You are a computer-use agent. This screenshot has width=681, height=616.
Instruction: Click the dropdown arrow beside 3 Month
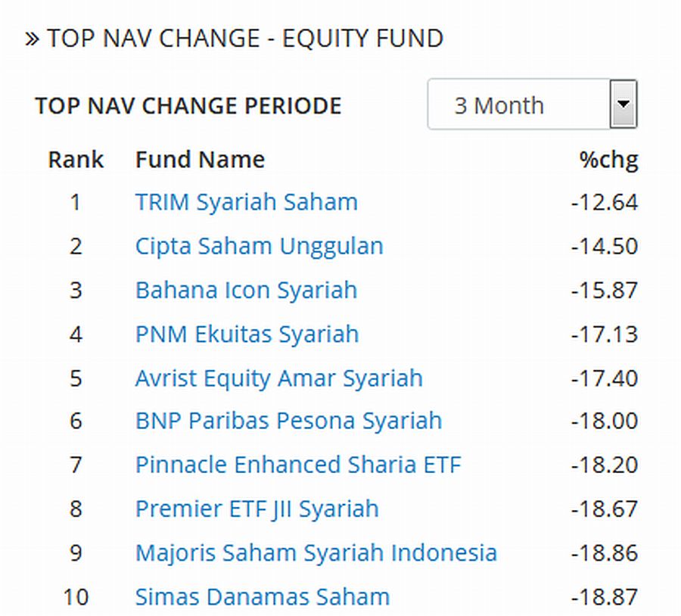[623, 104]
